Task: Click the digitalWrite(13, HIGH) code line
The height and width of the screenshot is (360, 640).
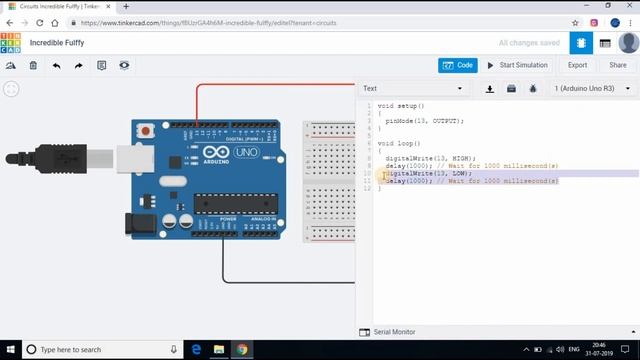Action: (x=431, y=158)
